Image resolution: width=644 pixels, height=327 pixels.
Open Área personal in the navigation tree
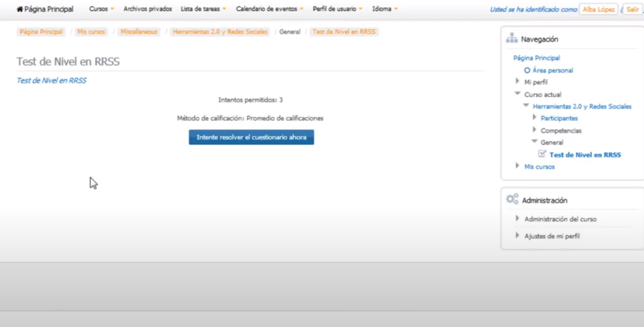coord(553,71)
